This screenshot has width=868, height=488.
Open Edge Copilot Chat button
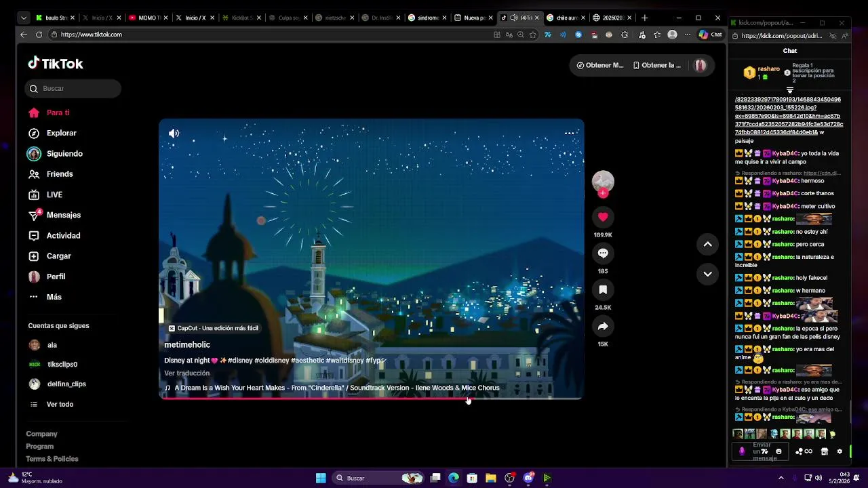point(710,35)
